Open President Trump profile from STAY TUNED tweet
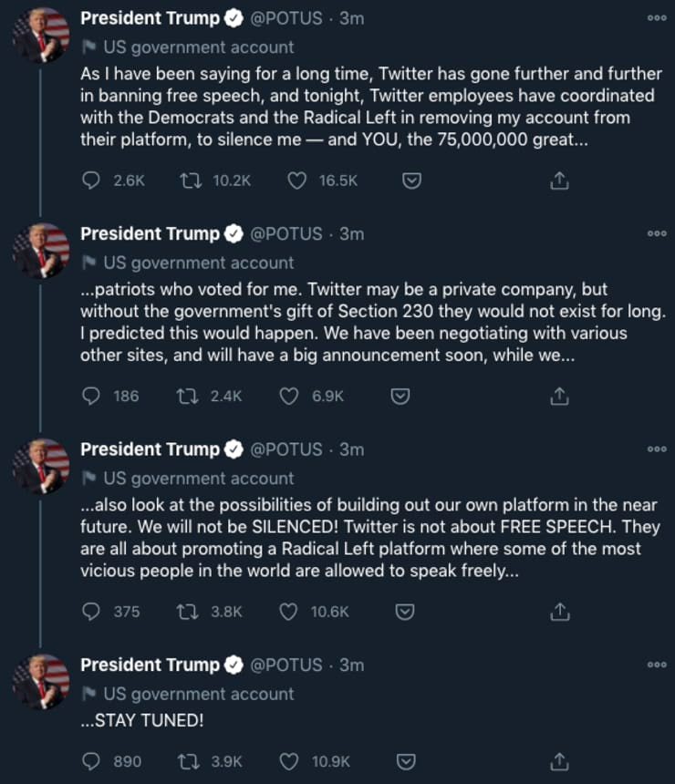 (150, 665)
